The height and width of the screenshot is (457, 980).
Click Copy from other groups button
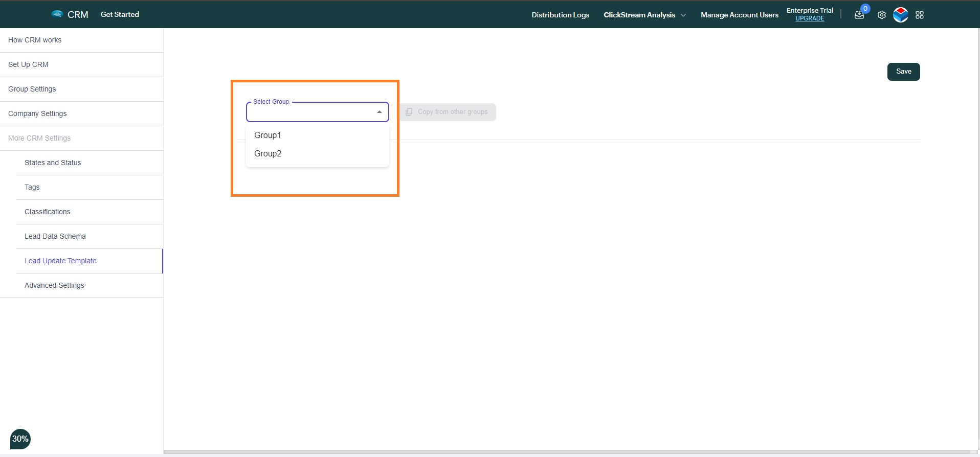[x=448, y=112]
